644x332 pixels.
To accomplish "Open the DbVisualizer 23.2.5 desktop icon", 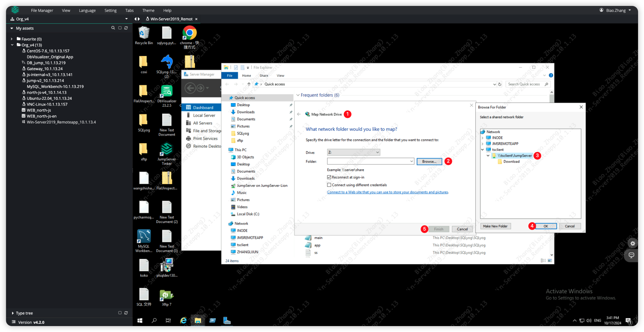I will pos(167,96).
